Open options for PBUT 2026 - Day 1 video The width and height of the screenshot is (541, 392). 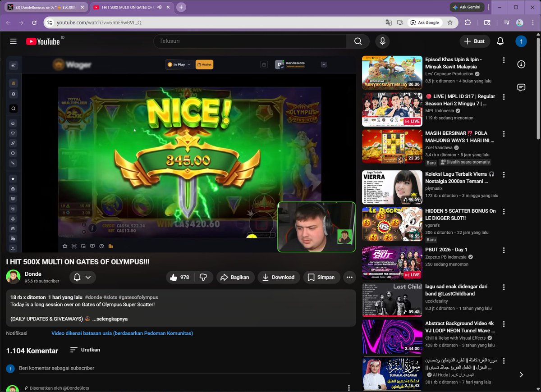click(x=504, y=250)
